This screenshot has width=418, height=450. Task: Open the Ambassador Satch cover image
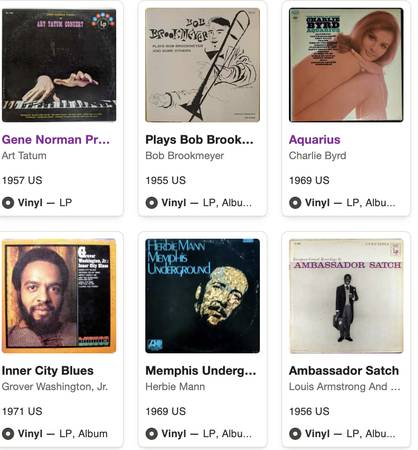point(346,296)
